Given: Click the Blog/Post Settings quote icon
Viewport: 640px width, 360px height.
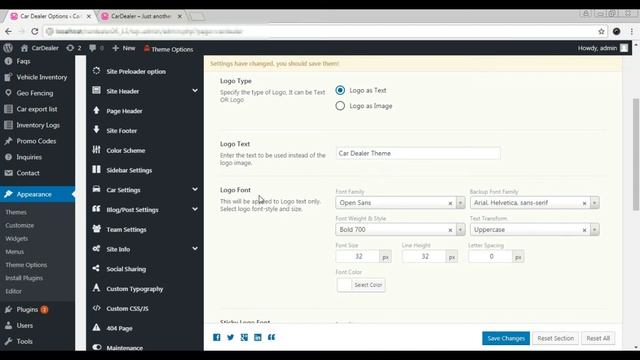Looking at the screenshot, I should pyautogui.click(x=96, y=209).
